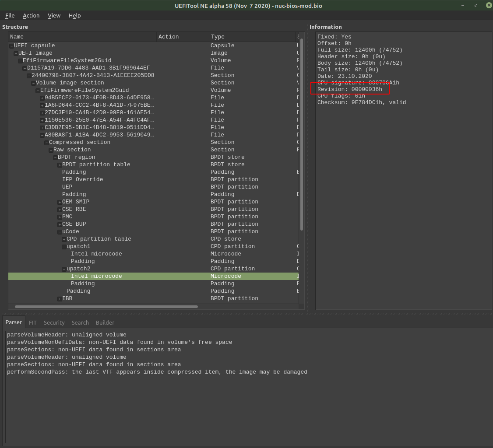493x448 pixels.
Task: Open the File menu
Action: pyautogui.click(x=10, y=15)
